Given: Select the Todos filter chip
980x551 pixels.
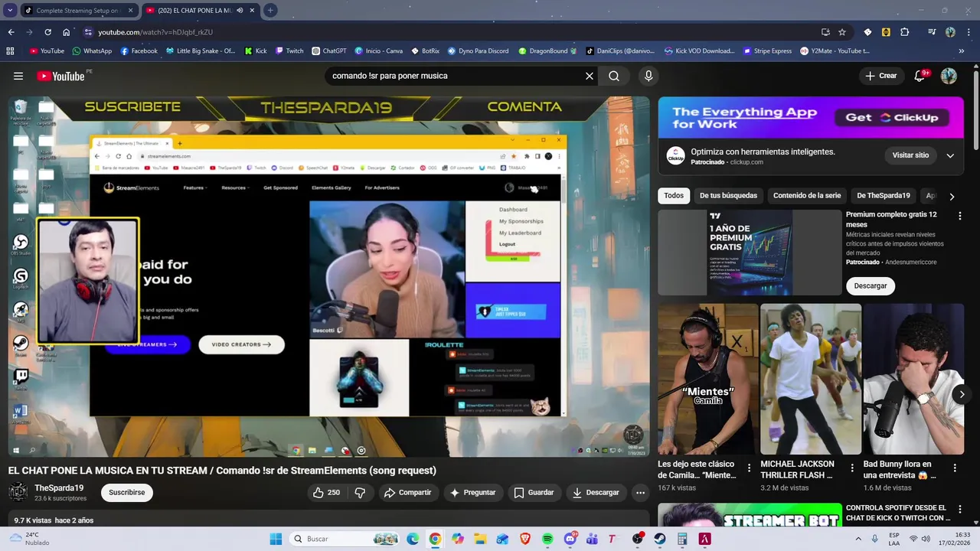Looking at the screenshot, I should coord(674,196).
